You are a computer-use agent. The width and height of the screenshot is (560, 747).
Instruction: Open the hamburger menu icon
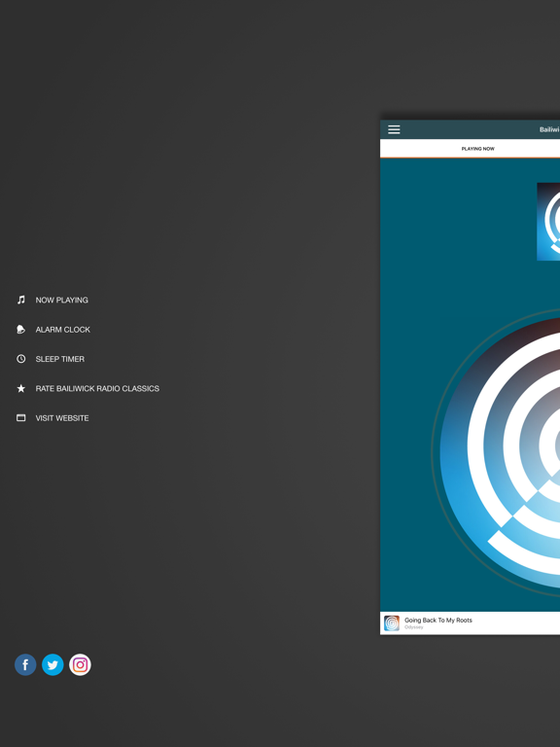394,129
